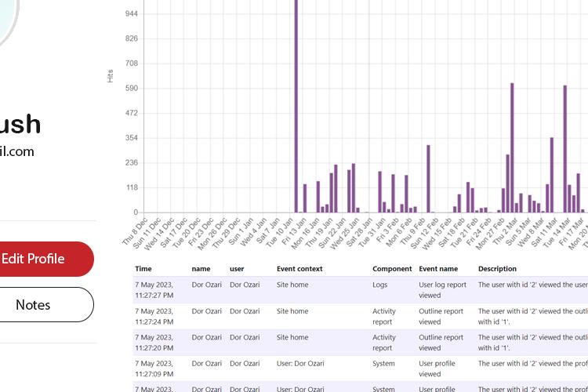Open Site home in the 11:27:27 PM row
This screenshot has height=392, width=588.
point(292,285)
